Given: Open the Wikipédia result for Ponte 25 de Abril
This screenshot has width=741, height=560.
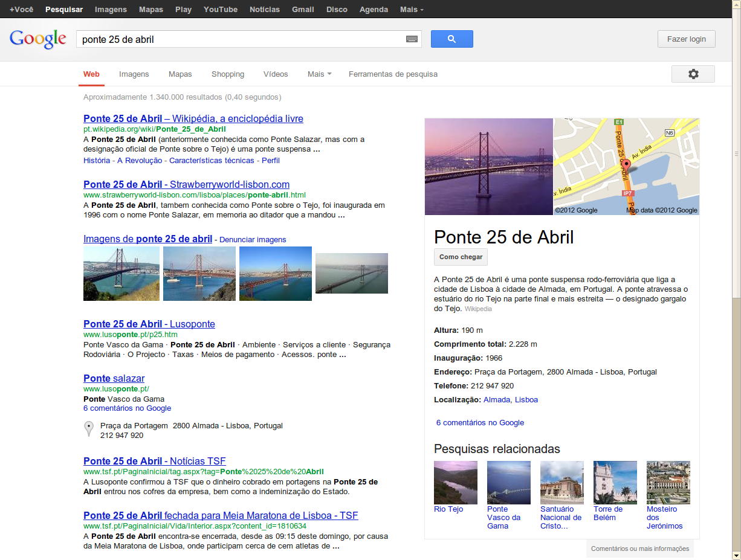Looking at the screenshot, I should point(193,118).
